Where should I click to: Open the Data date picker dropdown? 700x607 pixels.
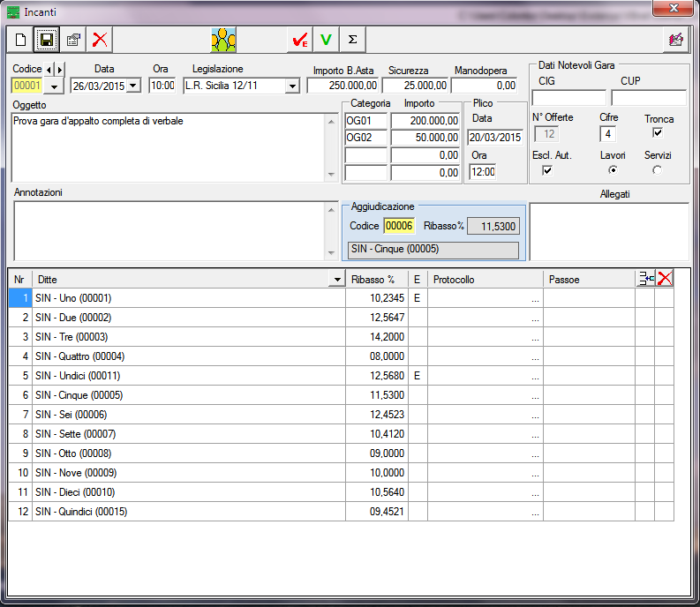[133, 86]
